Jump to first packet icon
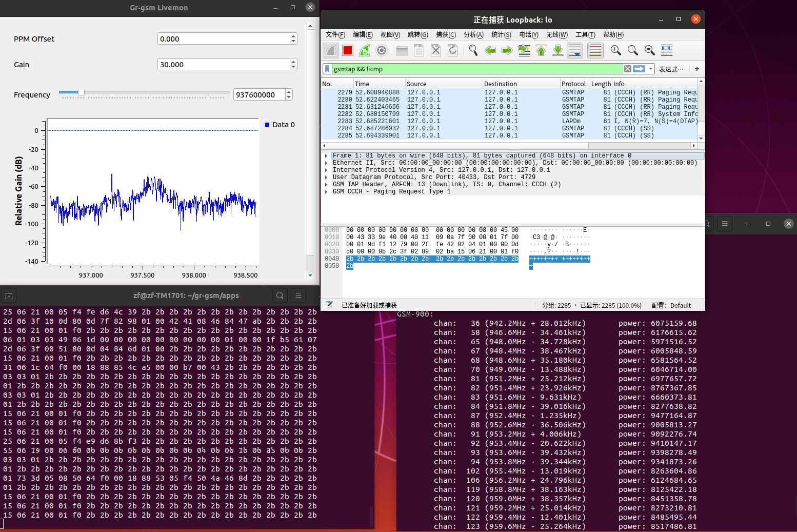The image size is (797, 532). point(541,50)
